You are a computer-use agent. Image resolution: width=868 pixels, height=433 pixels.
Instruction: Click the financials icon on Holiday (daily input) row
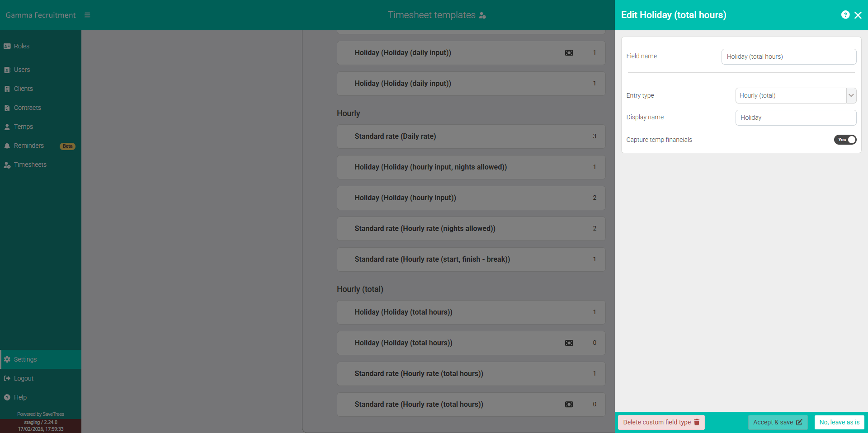(x=569, y=52)
